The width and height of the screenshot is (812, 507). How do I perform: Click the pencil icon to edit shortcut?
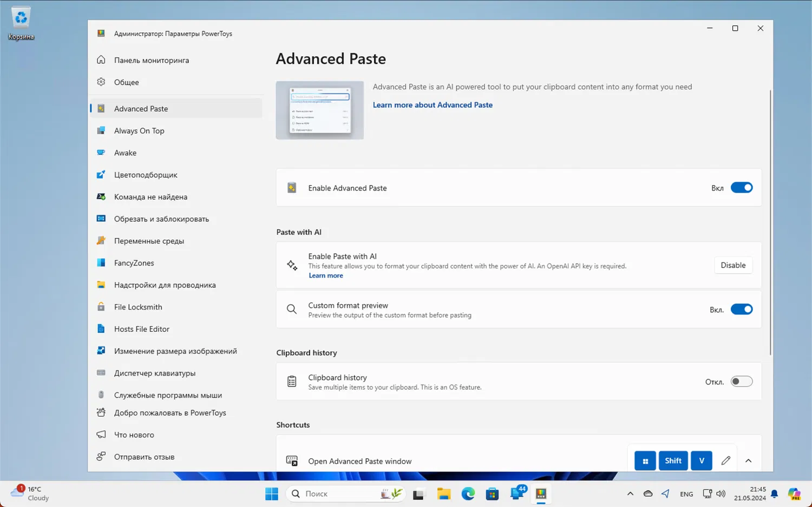click(x=725, y=460)
